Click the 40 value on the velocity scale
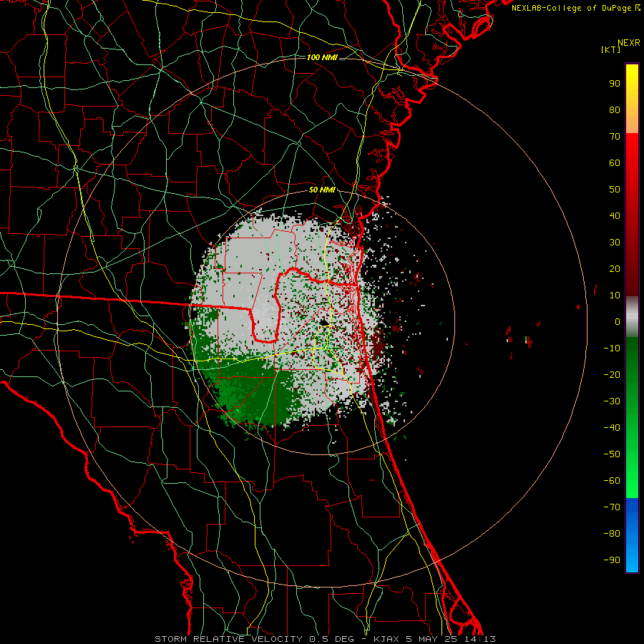 pos(615,216)
